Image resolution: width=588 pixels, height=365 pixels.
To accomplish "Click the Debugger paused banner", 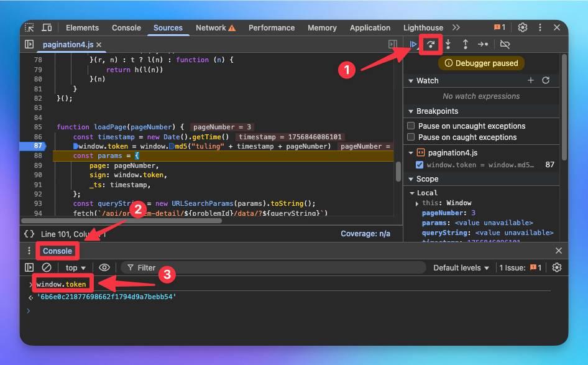I will click(481, 63).
